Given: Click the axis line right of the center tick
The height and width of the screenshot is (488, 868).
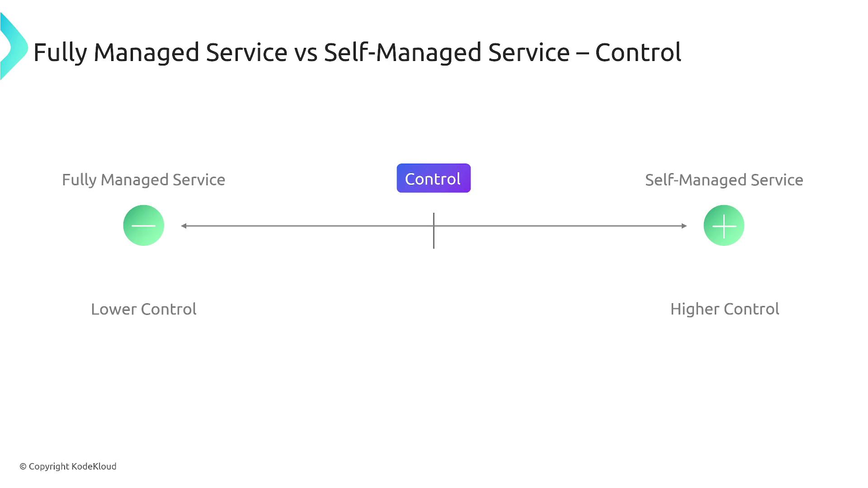Looking at the screenshot, I should click(561, 226).
